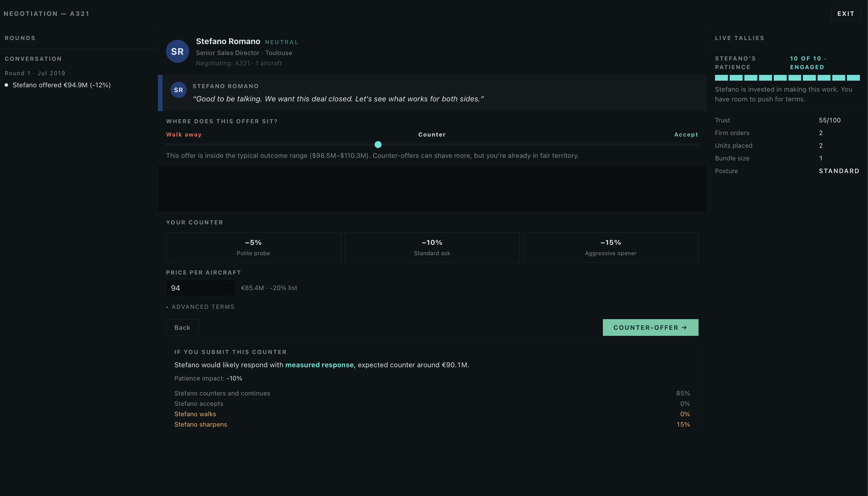Click the stepper arrows in the price field

[226, 288]
